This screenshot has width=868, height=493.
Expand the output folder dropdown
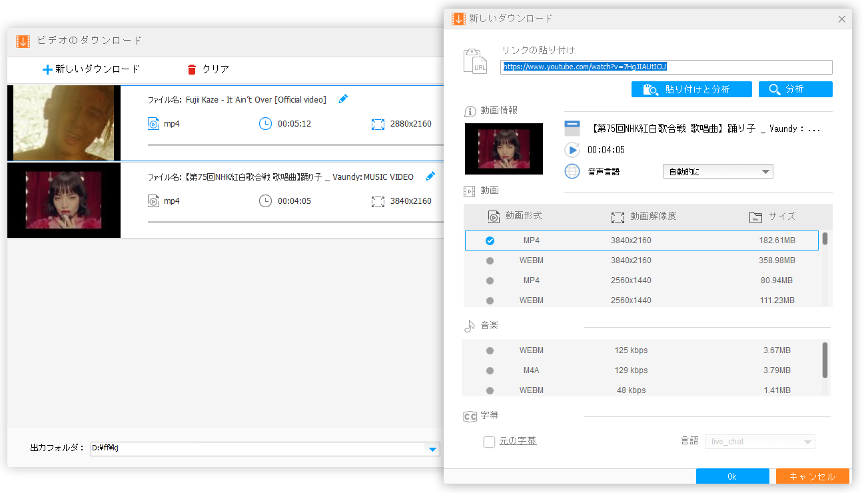point(432,449)
